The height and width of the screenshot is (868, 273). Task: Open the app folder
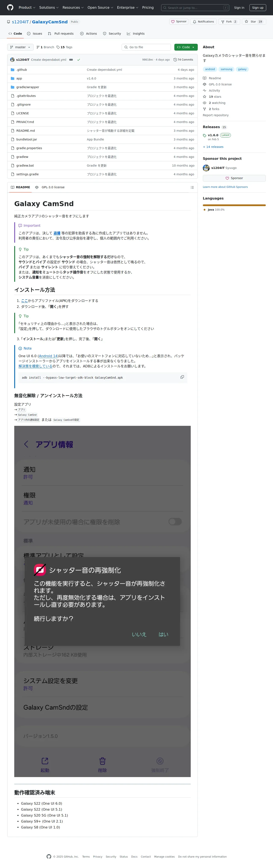click(x=19, y=78)
